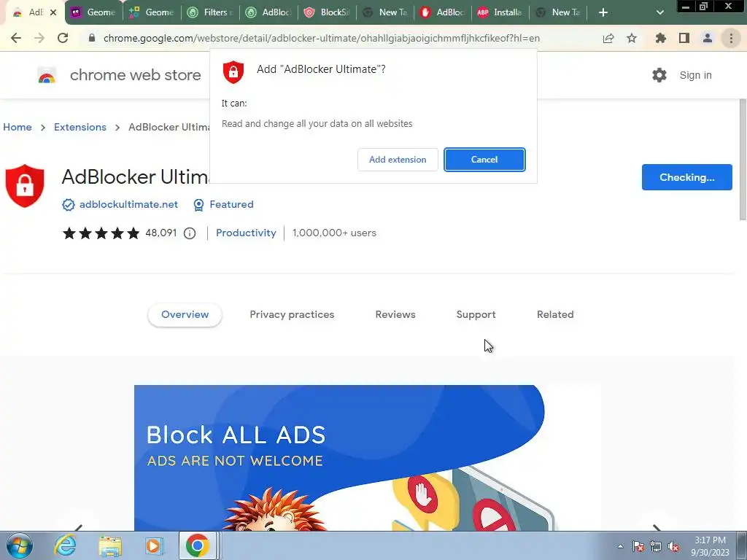Screen dimensions: 747x560
Task: Click the verified publisher checkmark badge
Action: tap(68, 205)
